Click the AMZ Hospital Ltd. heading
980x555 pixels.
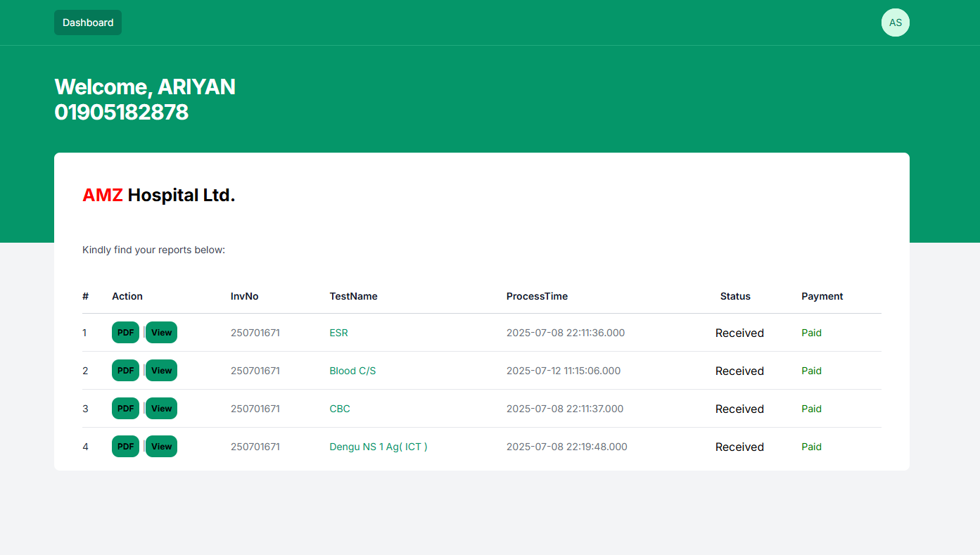tap(159, 195)
